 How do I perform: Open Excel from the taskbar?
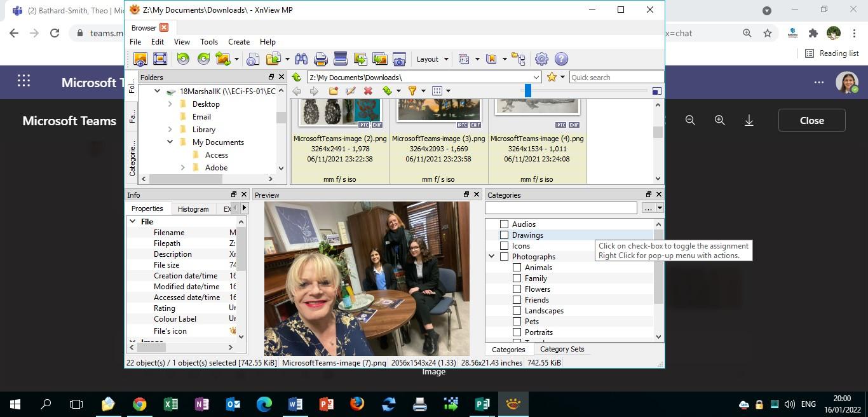(x=170, y=404)
